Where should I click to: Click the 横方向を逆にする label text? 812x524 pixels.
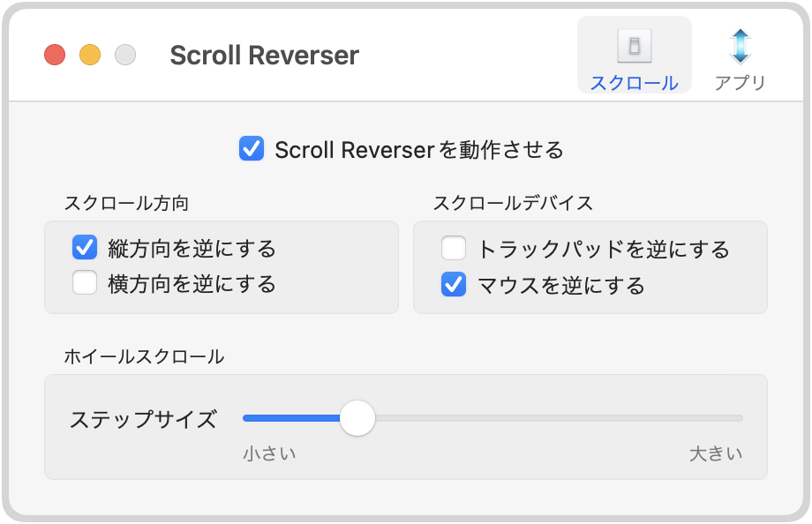(x=192, y=284)
